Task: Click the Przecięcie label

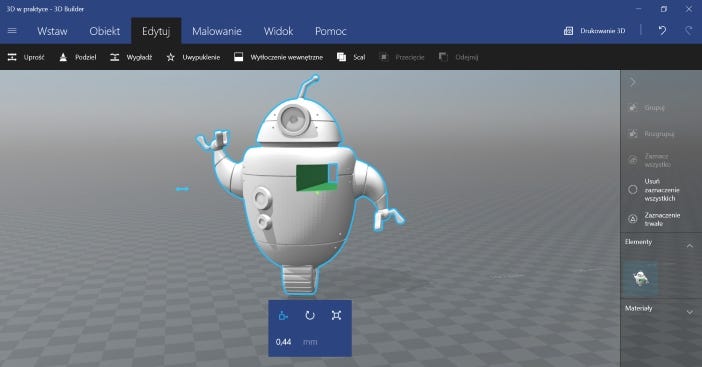Action: coord(410,57)
